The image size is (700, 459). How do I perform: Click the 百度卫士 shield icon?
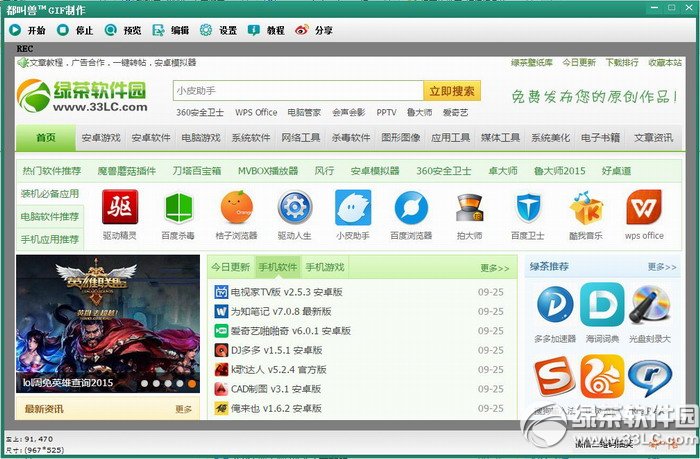click(528, 208)
